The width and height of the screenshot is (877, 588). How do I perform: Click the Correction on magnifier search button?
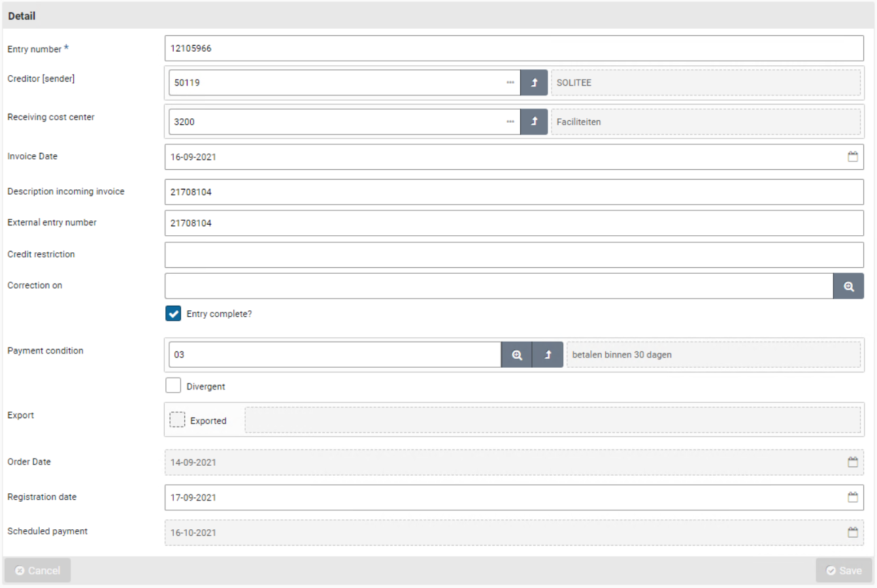pos(848,286)
